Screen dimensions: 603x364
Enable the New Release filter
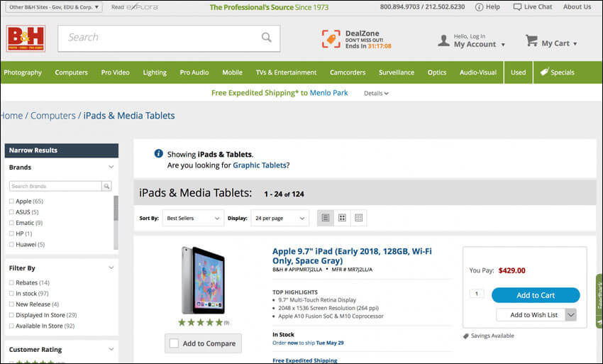click(x=11, y=304)
